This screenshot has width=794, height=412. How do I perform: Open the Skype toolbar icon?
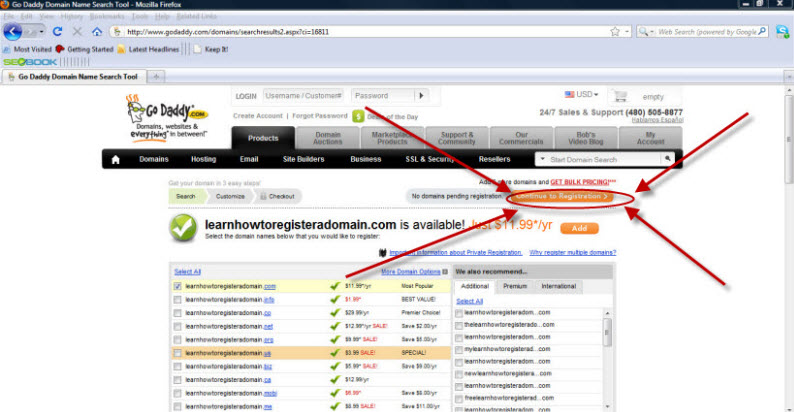pyautogui.click(x=782, y=31)
